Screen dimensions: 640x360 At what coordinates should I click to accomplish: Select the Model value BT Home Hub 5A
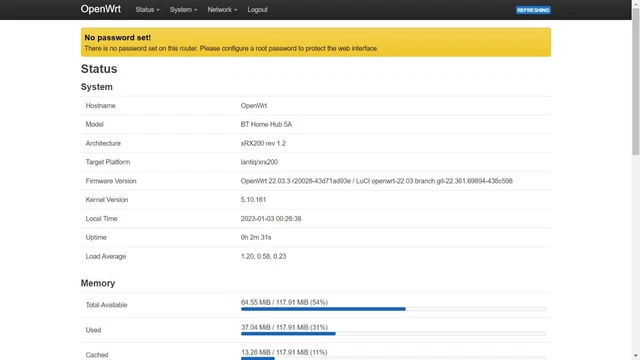tap(266, 124)
